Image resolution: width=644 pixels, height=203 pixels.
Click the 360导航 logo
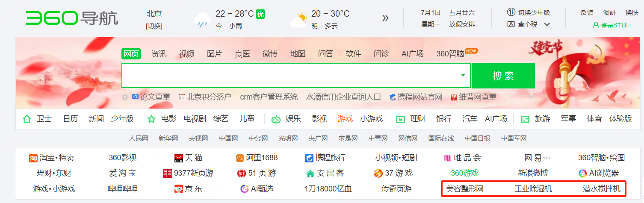click(x=71, y=18)
